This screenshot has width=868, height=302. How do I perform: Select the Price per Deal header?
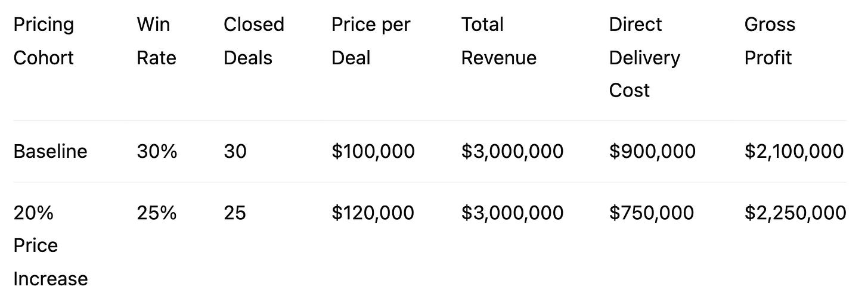371,41
